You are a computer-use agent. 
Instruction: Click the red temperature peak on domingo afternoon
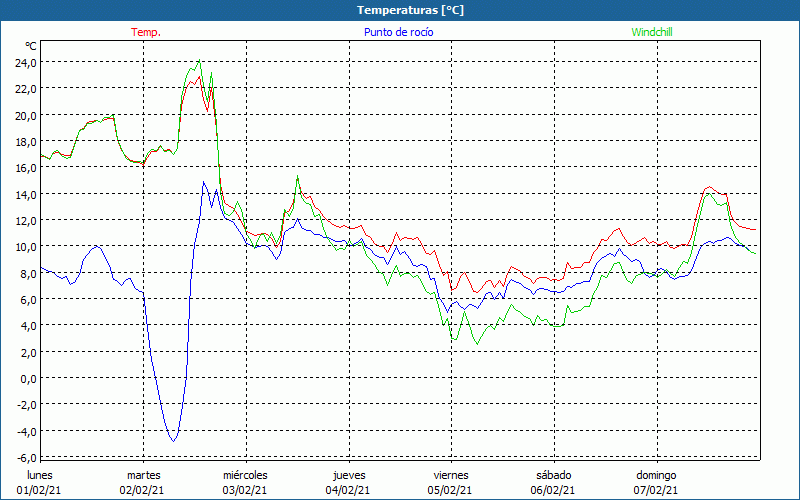(709, 187)
